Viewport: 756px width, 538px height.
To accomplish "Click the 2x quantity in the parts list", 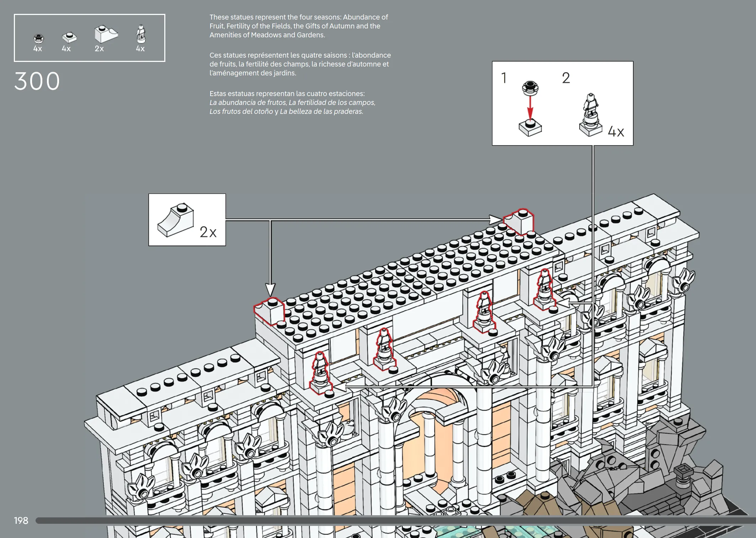I will click(99, 49).
